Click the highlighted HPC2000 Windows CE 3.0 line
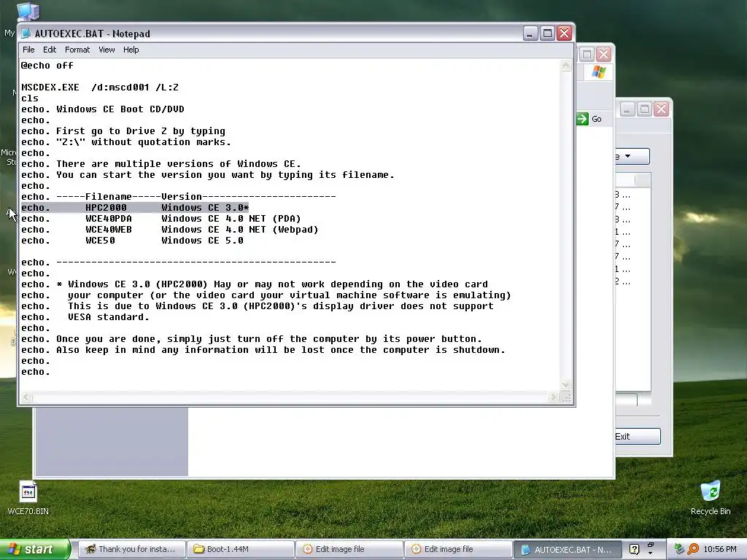Image resolution: width=747 pixels, height=560 pixels. point(135,208)
